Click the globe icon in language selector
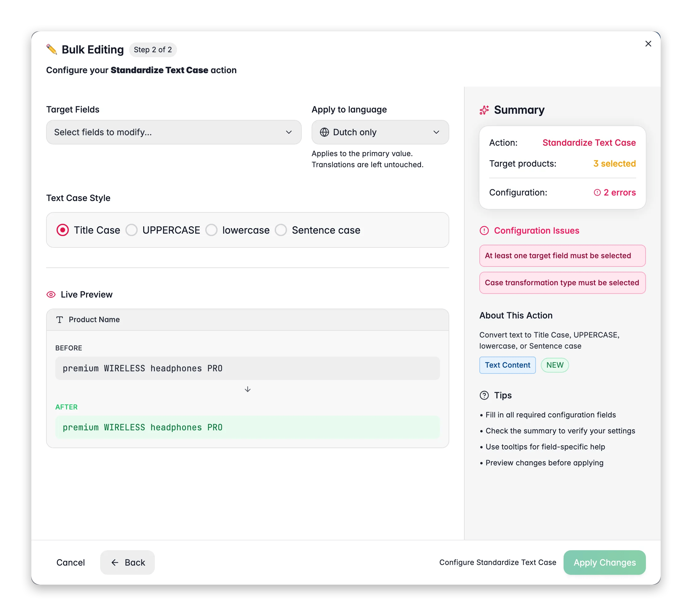Image resolution: width=692 pixels, height=616 pixels. coord(324,132)
